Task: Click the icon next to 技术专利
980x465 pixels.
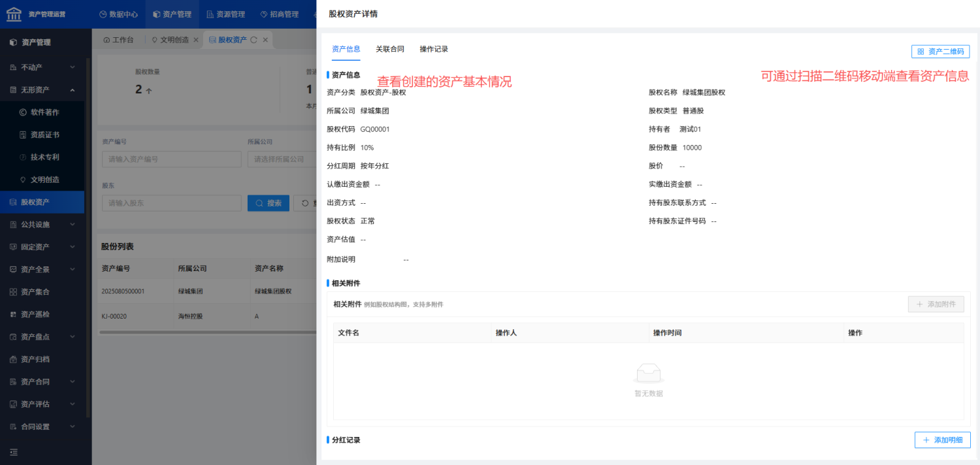Action: (23, 157)
